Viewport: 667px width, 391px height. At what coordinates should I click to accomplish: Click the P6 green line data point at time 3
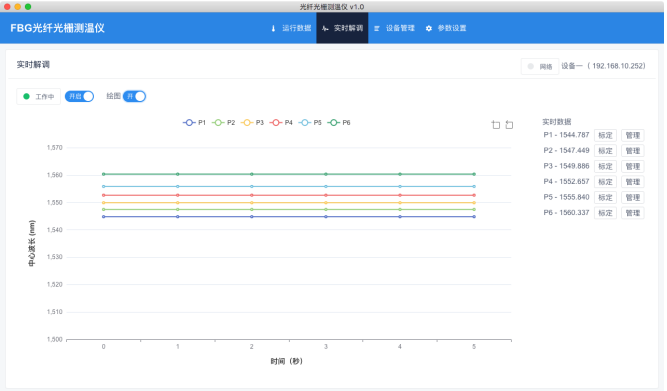326,174
